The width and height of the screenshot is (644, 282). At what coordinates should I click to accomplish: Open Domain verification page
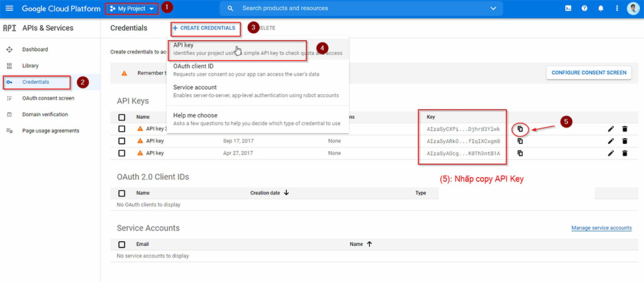pos(45,114)
